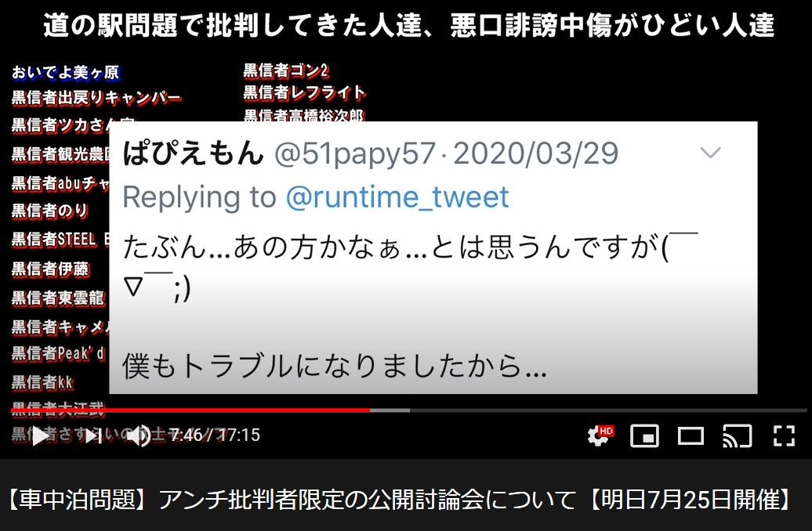The image size is (812, 531).
Task: Open the HD settings gear
Action: pos(600,435)
